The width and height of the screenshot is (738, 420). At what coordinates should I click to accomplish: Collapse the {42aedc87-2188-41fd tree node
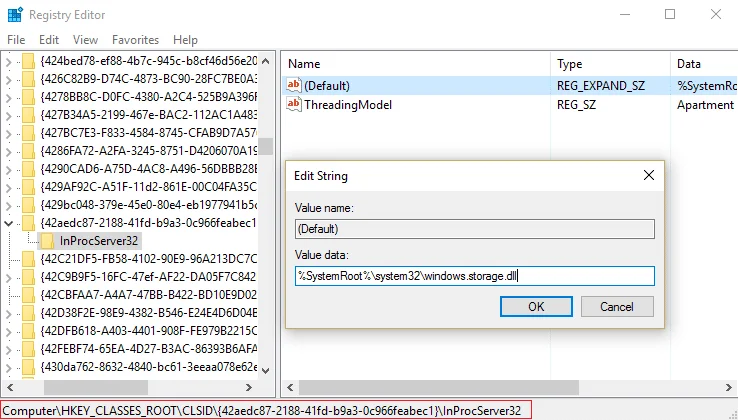[8, 223]
